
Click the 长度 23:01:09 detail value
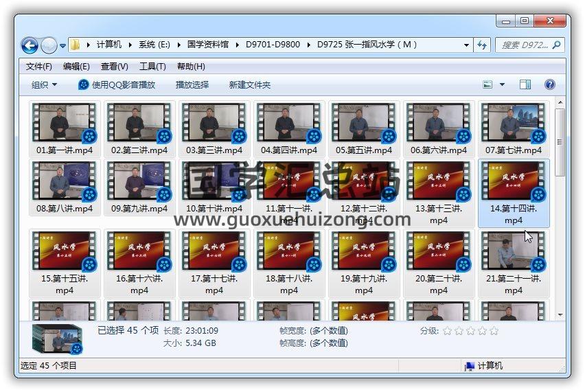202,331
